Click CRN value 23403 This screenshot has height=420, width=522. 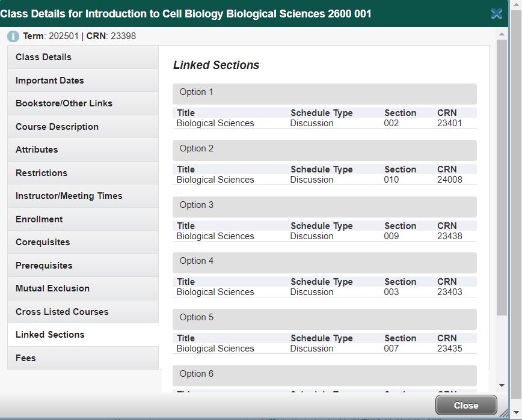449,292
